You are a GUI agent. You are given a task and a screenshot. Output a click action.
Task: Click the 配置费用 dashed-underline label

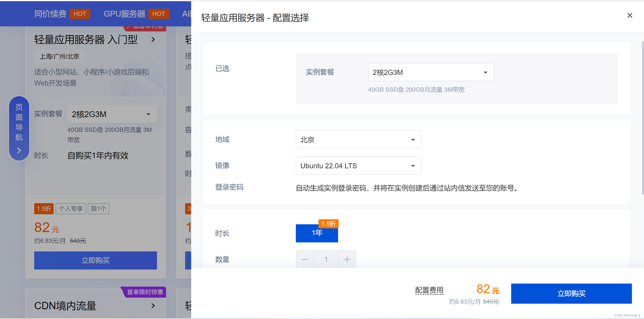(x=429, y=290)
